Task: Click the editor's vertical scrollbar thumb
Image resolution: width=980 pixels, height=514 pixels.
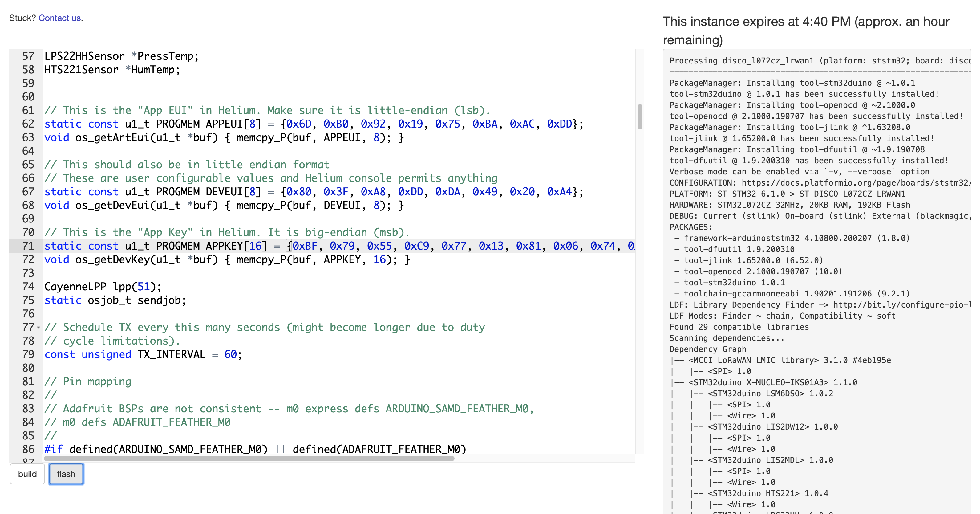Action: click(639, 117)
